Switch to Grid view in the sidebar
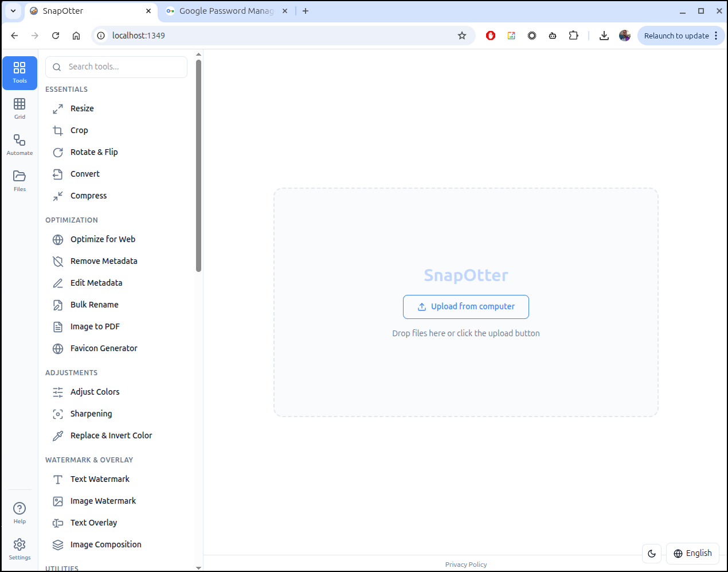This screenshot has width=728, height=572. coord(19,109)
